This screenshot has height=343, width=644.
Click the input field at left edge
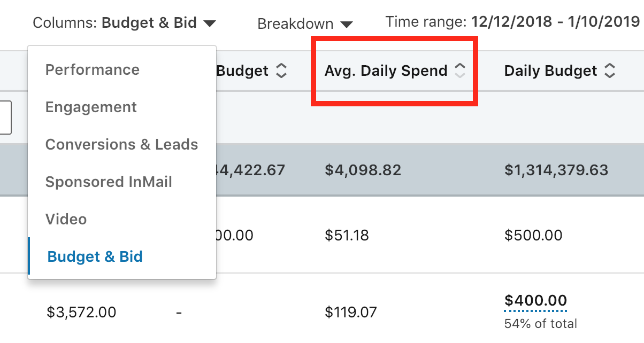pos(5,117)
